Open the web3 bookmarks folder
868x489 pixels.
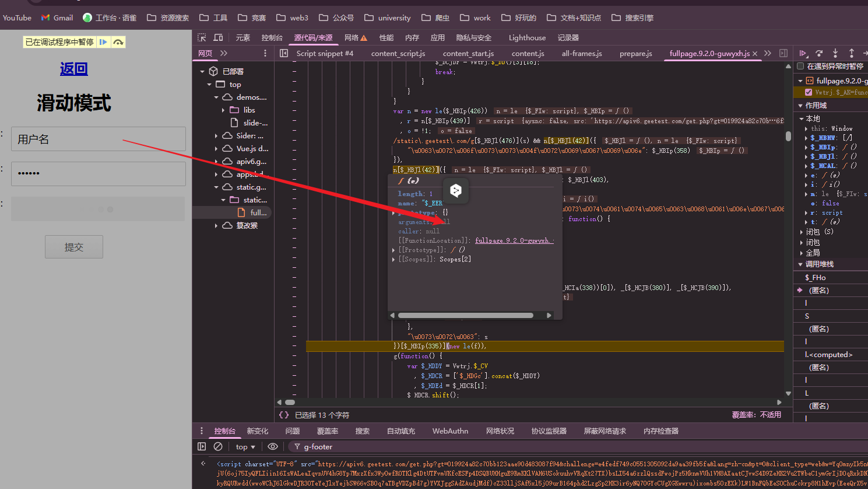[x=293, y=18]
